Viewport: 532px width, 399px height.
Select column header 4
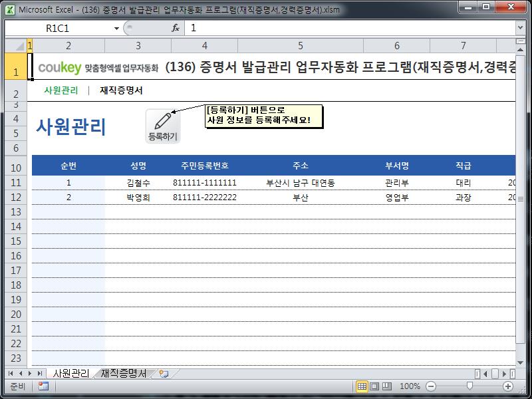pos(205,45)
